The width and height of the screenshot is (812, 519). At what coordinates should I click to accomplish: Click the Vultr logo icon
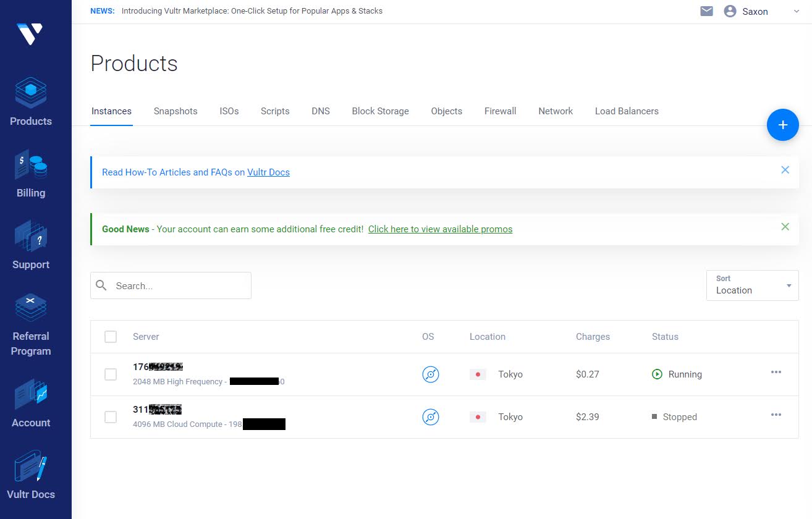point(30,34)
